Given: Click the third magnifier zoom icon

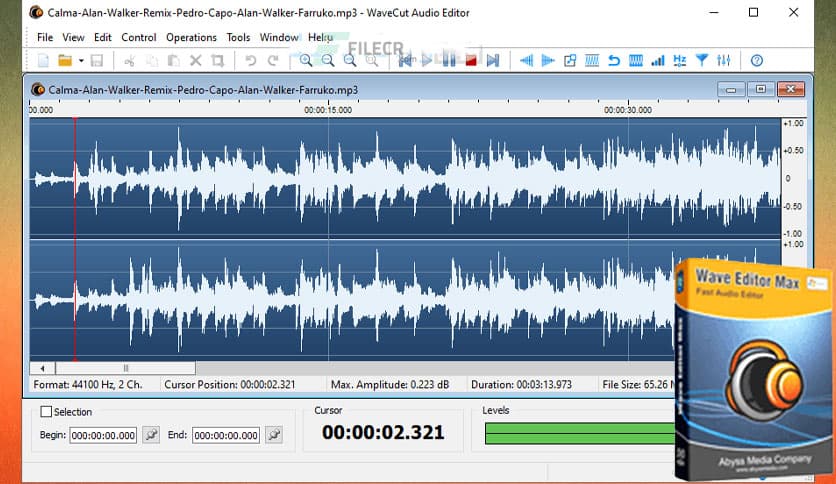Looking at the screenshot, I should point(350,60).
